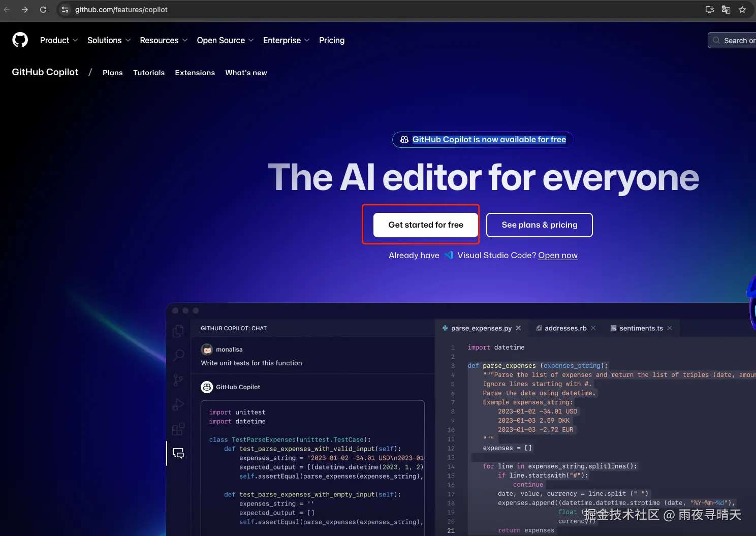756x536 pixels.
Task: Click the 'The AI editor for everyone' heading
Action: (483, 177)
